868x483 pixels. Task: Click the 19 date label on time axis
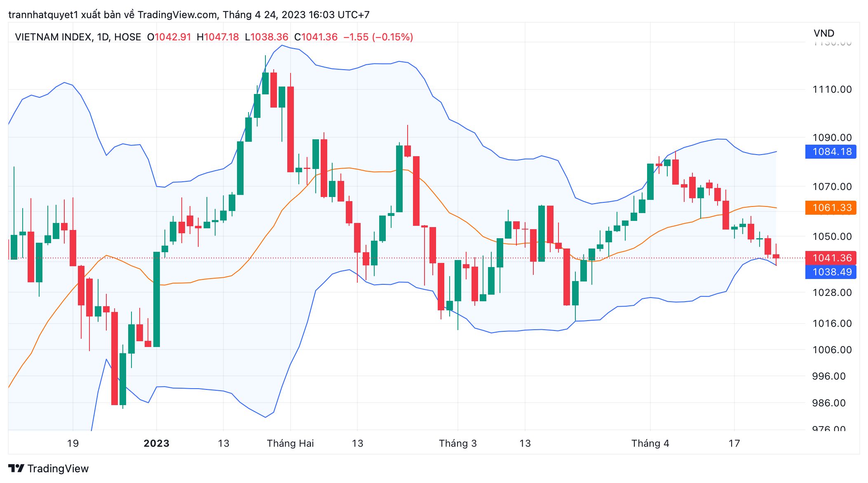click(73, 443)
